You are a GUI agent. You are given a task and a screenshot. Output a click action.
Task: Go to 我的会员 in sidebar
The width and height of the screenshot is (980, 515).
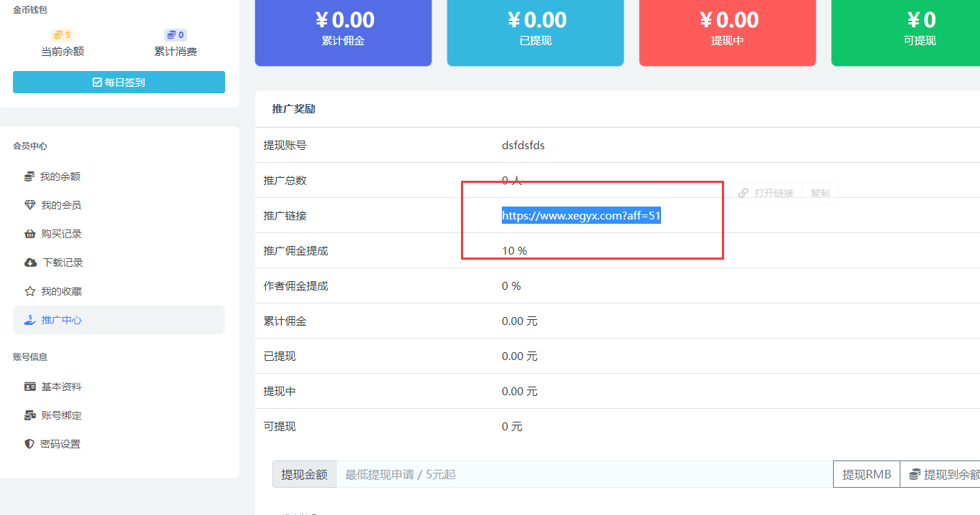click(x=61, y=205)
